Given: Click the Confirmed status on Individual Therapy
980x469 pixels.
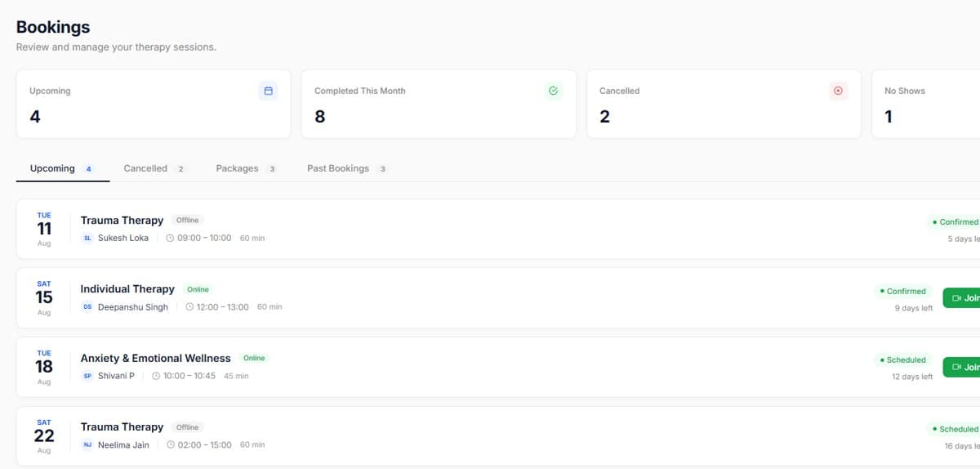Looking at the screenshot, I should click(903, 291).
